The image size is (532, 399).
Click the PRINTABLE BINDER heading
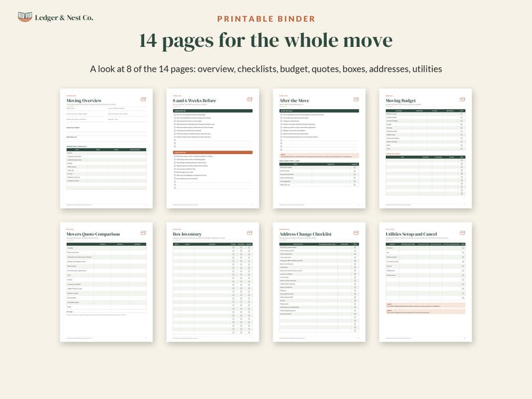tap(266, 19)
